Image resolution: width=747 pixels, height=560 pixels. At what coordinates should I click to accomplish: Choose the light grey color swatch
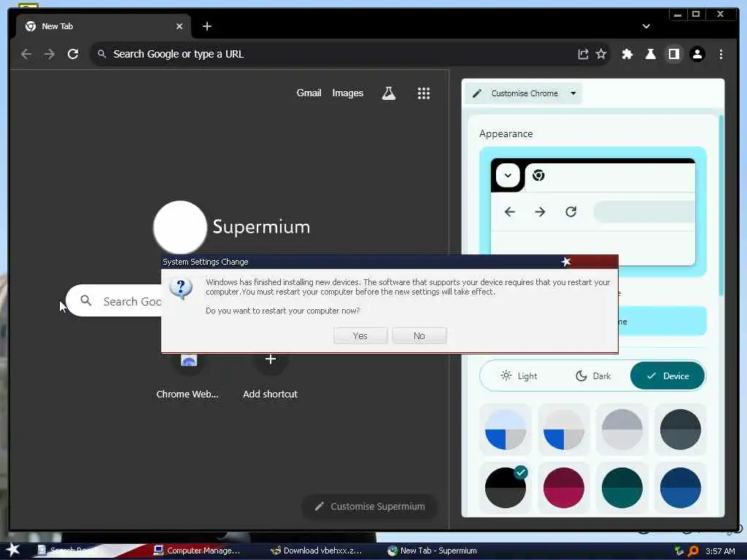tap(622, 429)
